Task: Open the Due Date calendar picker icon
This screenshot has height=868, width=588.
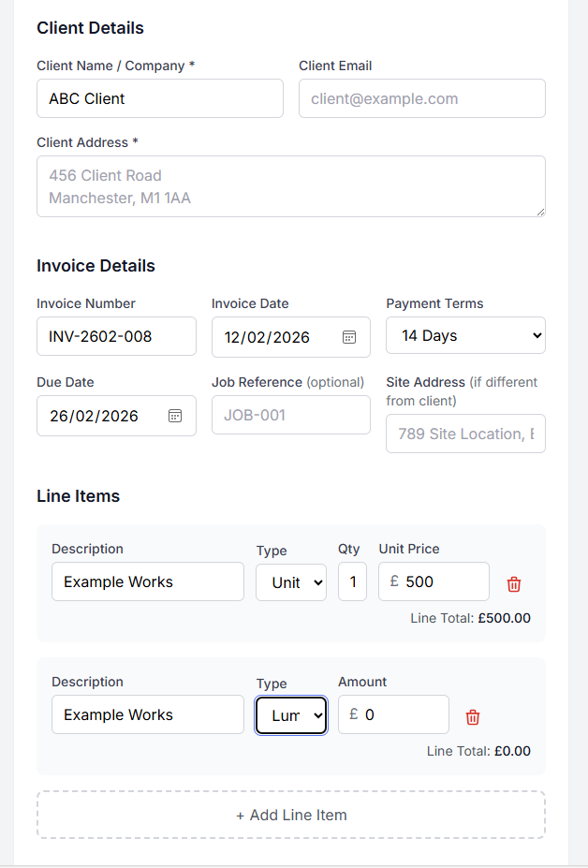Action: click(175, 416)
